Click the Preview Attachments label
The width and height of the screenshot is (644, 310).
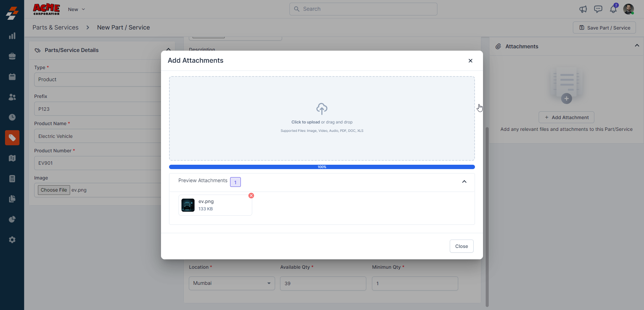203,180
